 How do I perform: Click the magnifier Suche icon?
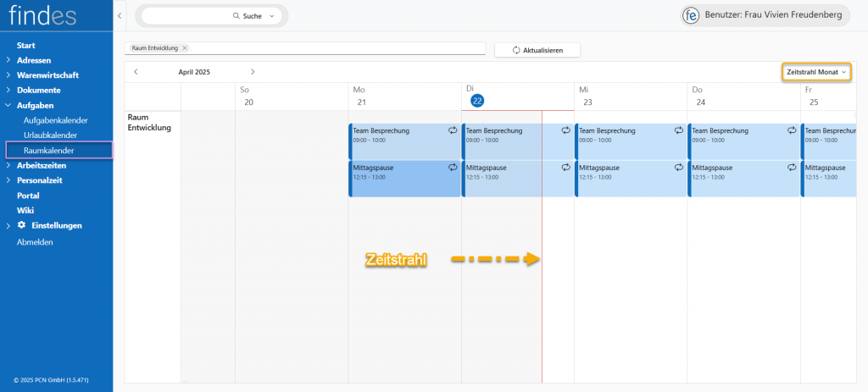point(236,16)
